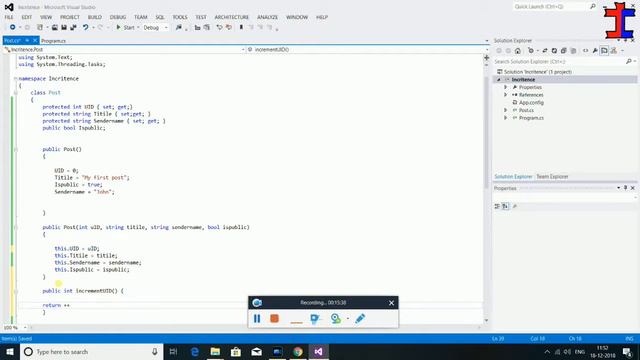Image resolution: width=640 pixels, height=360 pixels.
Task: Click the Find in Files icon
Action: (178, 27)
